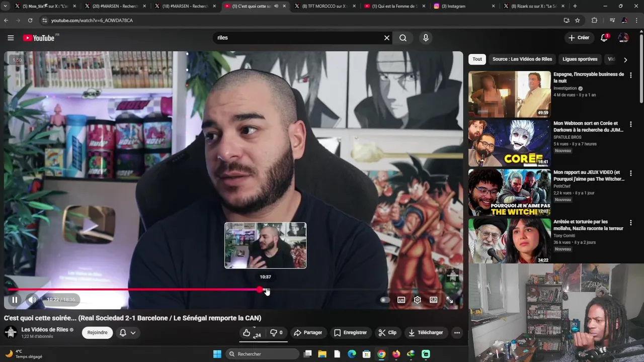Open the SPATULE BROS channel name
Screen dimensions: 644x362
(568, 137)
